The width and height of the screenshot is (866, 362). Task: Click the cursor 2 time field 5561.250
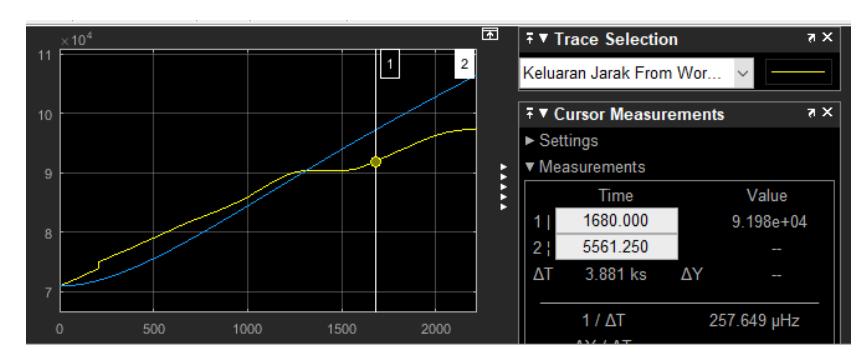click(x=616, y=246)
